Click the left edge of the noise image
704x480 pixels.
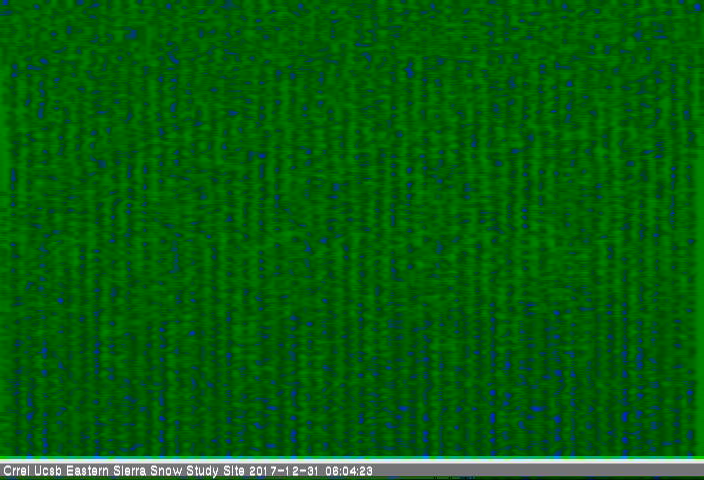(x=3, y=228)
